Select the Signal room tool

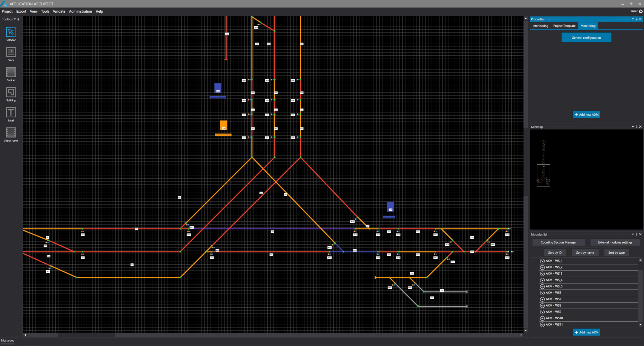(11, 133)
